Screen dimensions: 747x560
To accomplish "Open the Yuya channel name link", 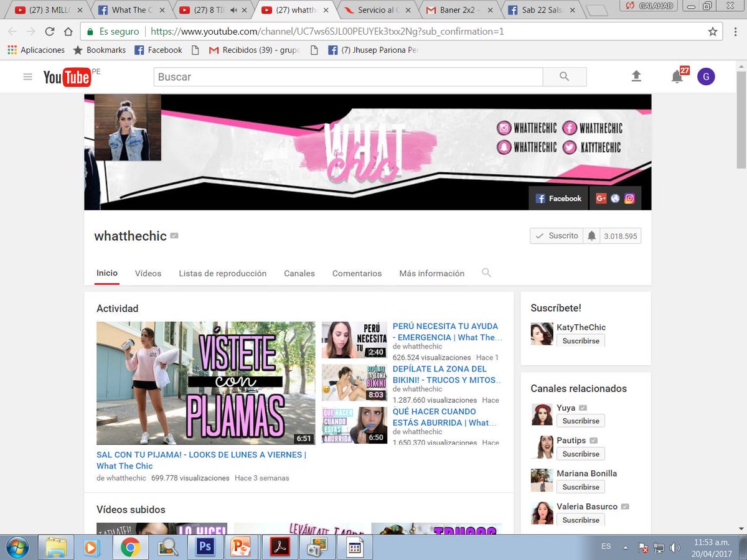I will [566, 408].
